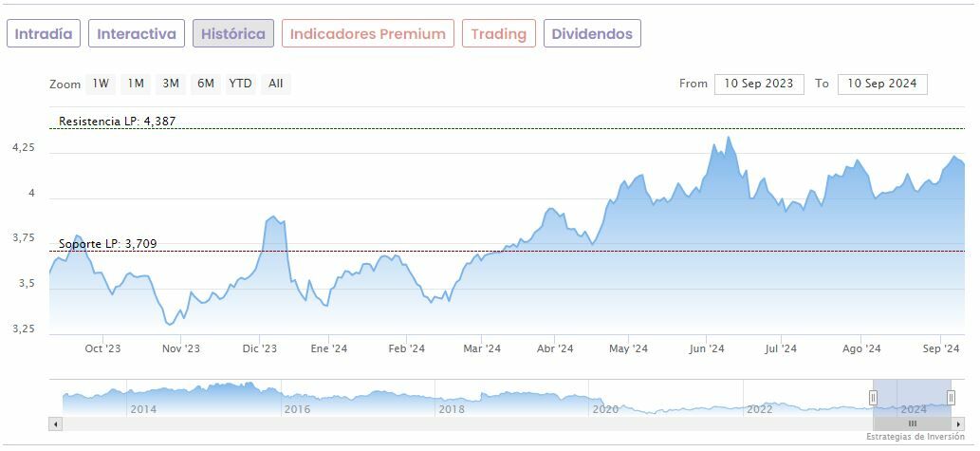Click the navigator scrollbar thumb grip
Viewport: 980px width, 451px height.
coord(912,423)
